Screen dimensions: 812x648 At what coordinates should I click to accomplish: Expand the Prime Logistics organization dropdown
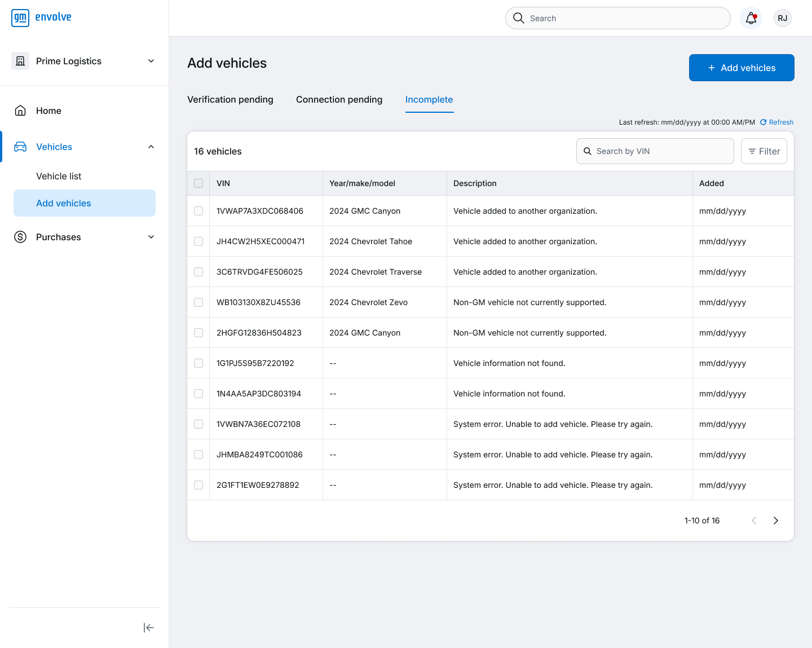tap(151, 61)
